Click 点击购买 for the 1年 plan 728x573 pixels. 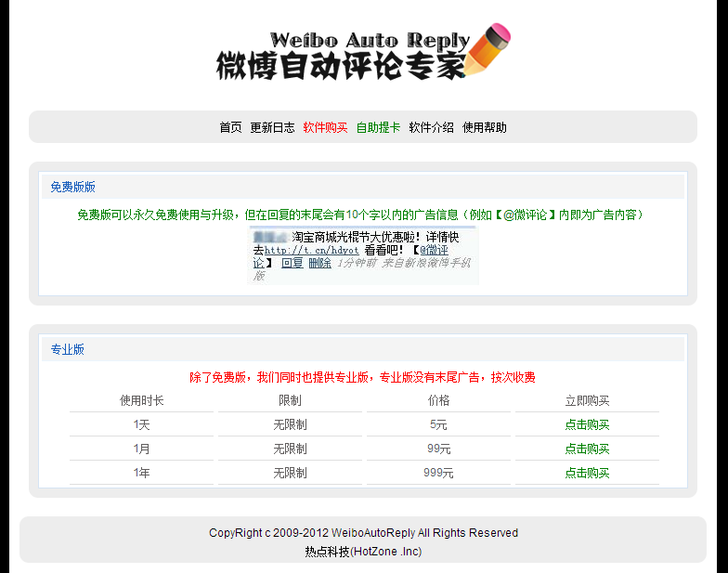pyautogui.click(x=587, y=473)
